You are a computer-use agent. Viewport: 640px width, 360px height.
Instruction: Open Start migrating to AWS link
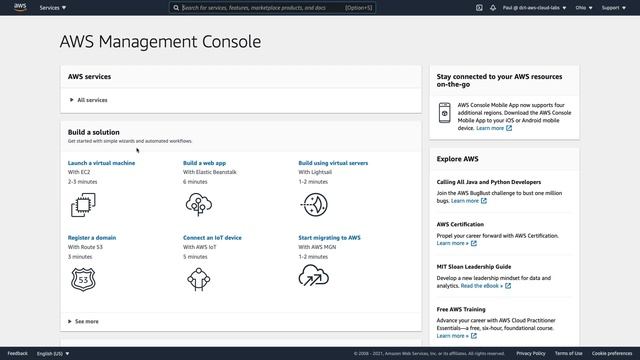(x=329, y=238)
